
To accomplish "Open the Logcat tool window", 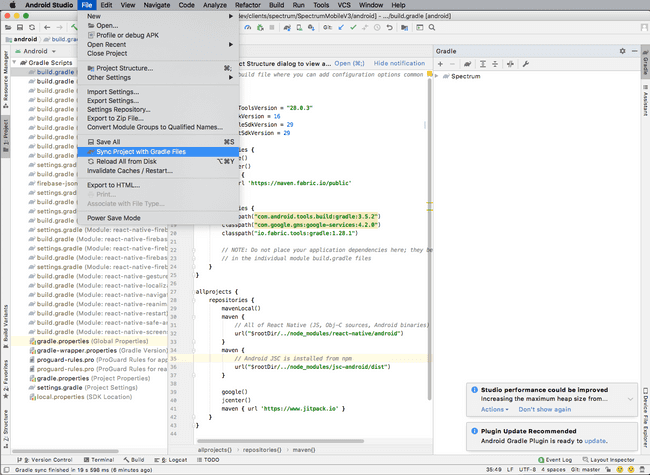I will coord(170,460).
